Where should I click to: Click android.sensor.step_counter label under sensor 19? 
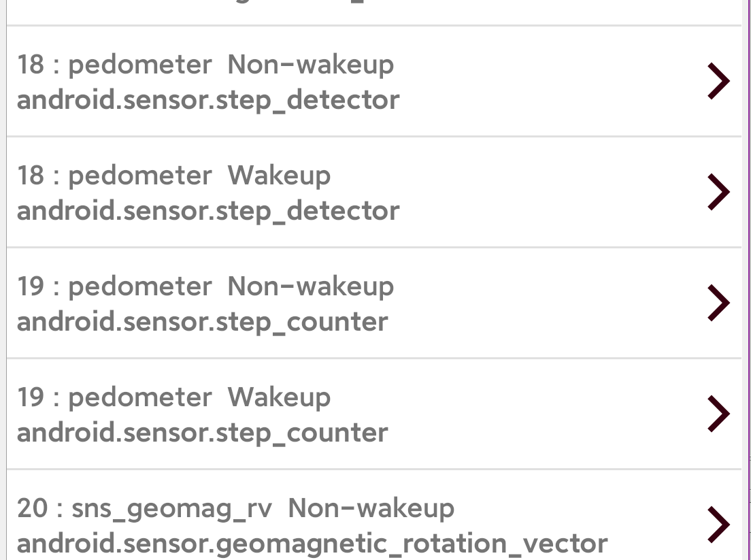coord(202,320)
